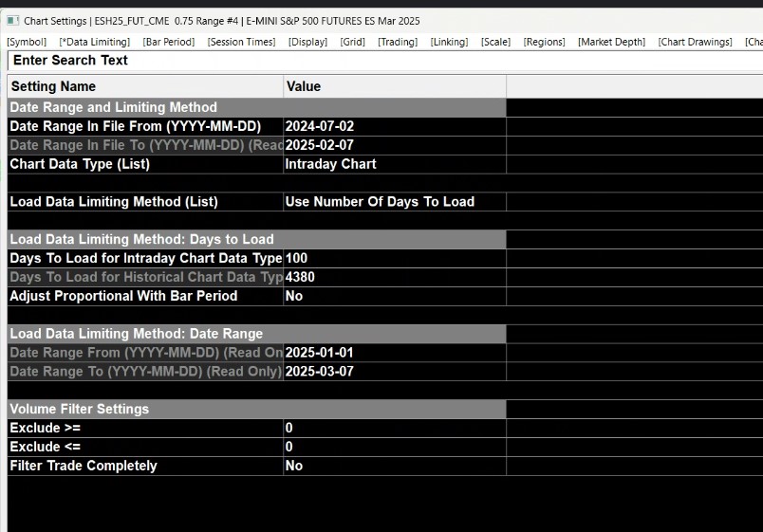Go to the [Market Depth] tab
The width and height of the screenshot is (763, 532).
pos(612,42)
